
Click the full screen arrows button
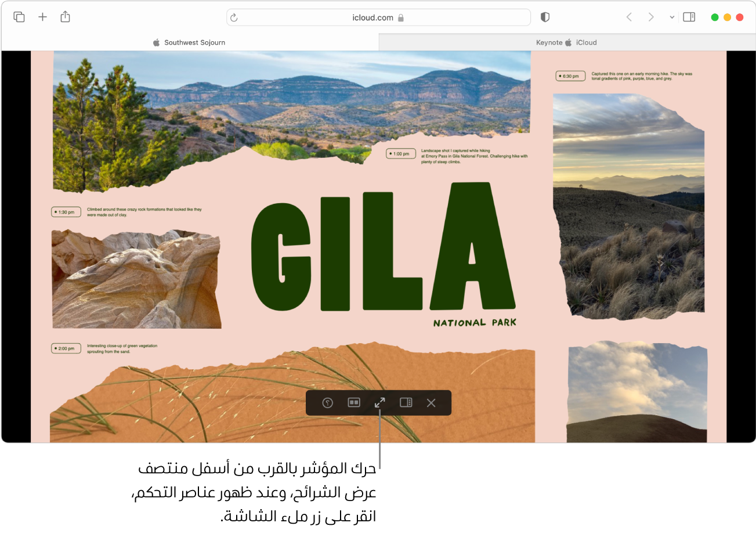point(380,402)
